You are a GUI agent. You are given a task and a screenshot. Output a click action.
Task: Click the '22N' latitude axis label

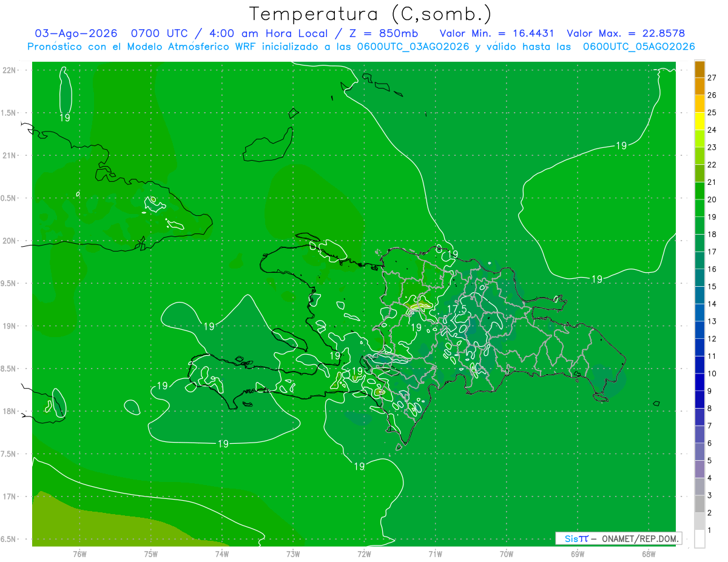coord(10,70)
